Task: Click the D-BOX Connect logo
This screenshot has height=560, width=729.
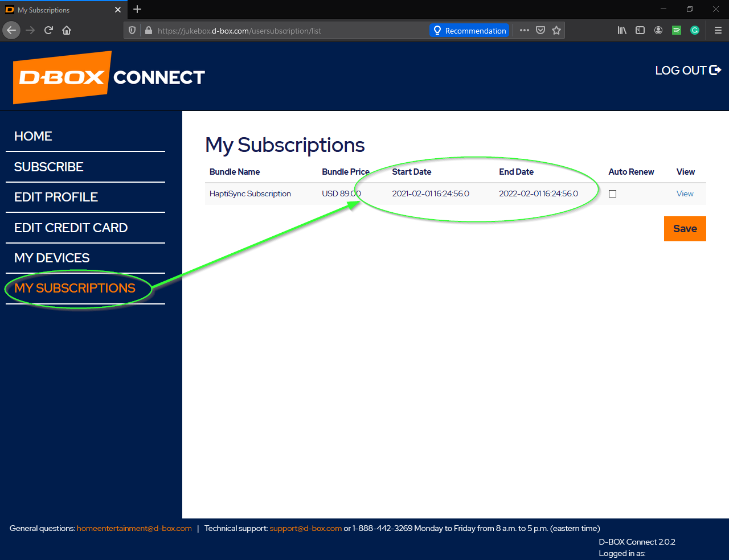Action: 62,77
